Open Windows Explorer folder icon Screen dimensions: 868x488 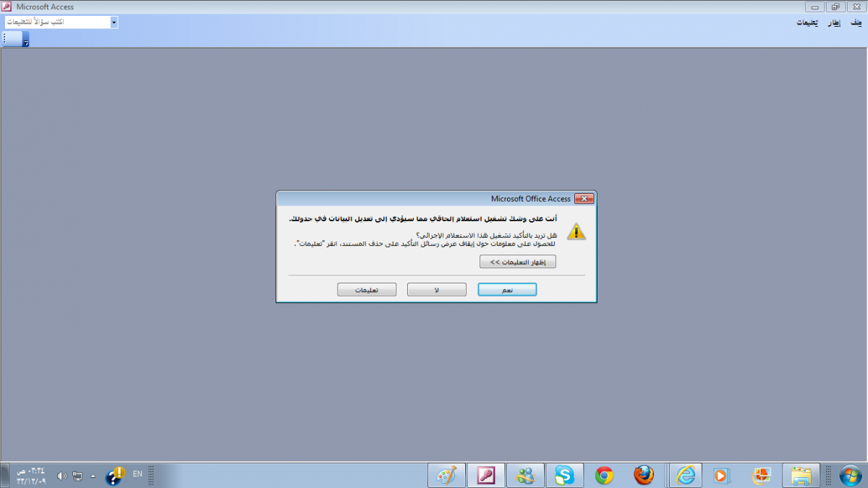click(x=801, y=475)
